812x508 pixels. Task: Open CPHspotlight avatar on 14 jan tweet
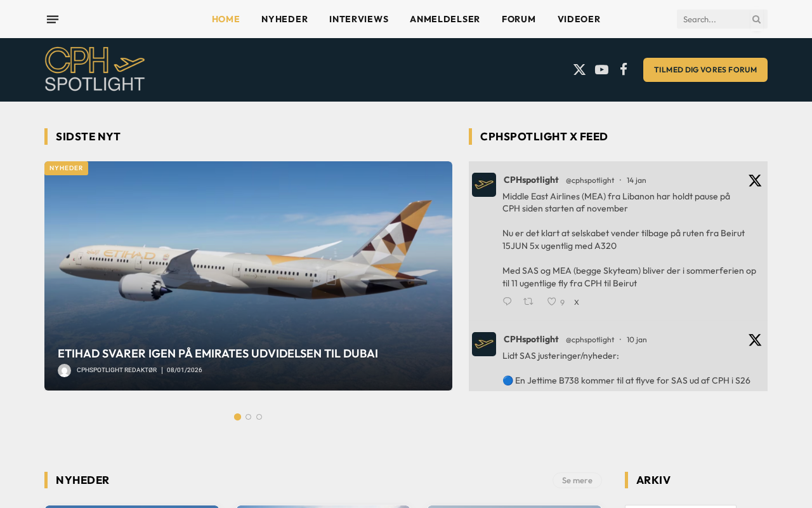[484, 185]
